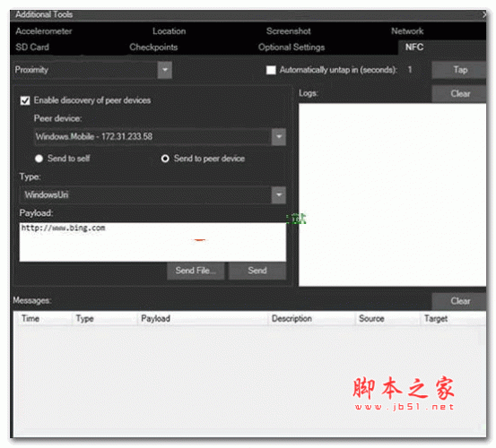Viewport: 496px width, 448px height.
Task: Click the Payload column header
Action: tap(203, 318)
